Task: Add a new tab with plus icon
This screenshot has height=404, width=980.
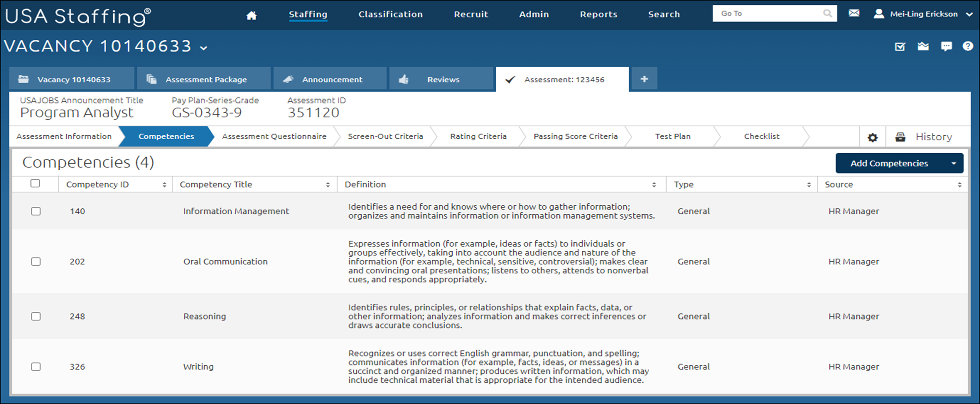Action: 644,79
